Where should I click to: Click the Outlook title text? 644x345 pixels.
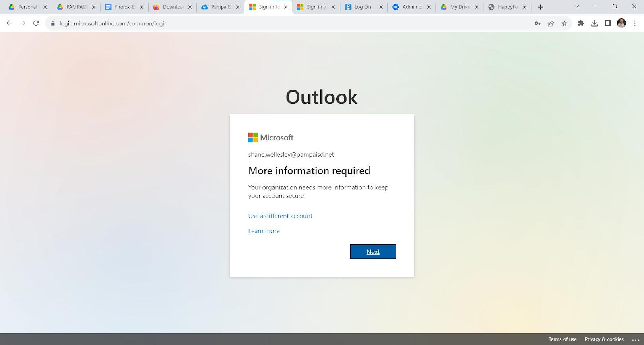[322, 97]
